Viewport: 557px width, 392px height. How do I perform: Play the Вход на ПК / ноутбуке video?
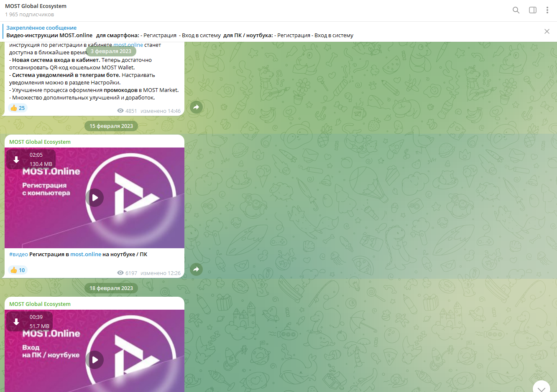pyautogui.click(x=95, y=360)
